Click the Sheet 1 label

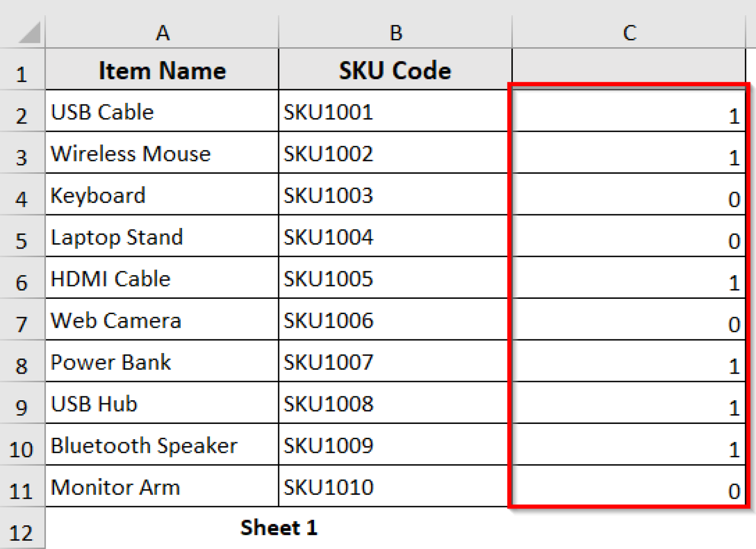click(x=279, y=527)
